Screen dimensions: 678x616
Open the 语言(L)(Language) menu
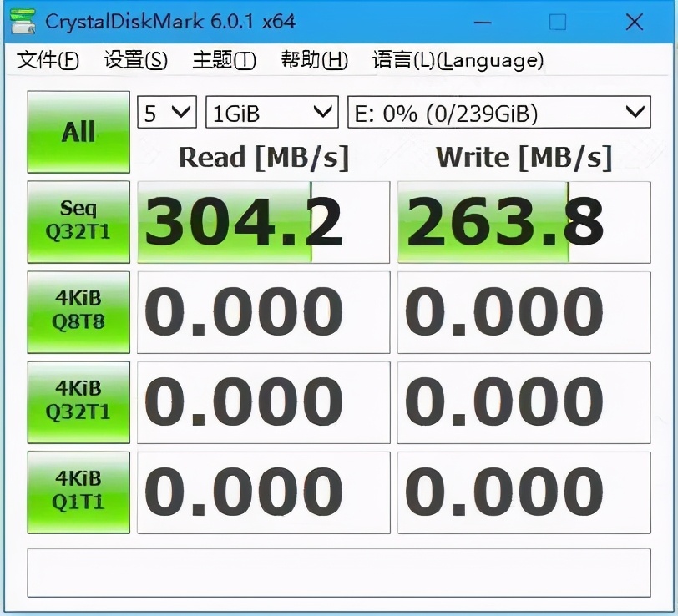click(458, 59)
